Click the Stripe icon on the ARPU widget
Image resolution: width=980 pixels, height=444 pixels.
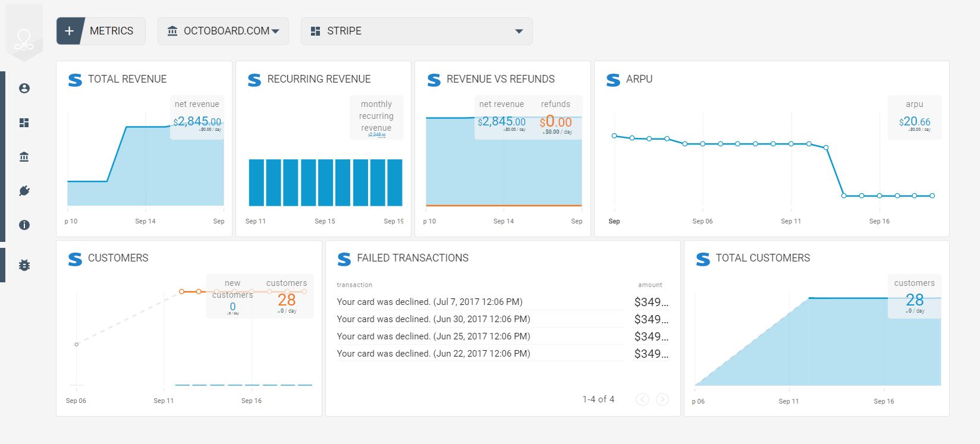[613, 80]
